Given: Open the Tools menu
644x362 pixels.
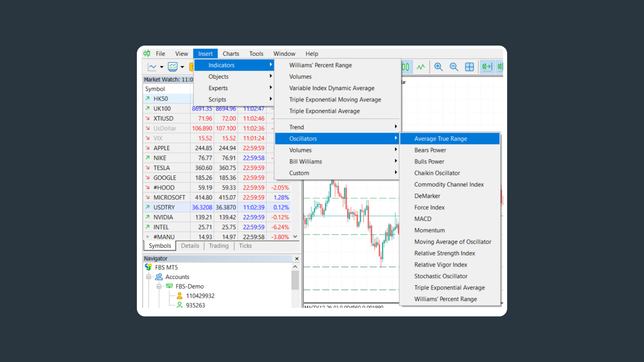Looking at the screenshot, I should pos(256,54).
